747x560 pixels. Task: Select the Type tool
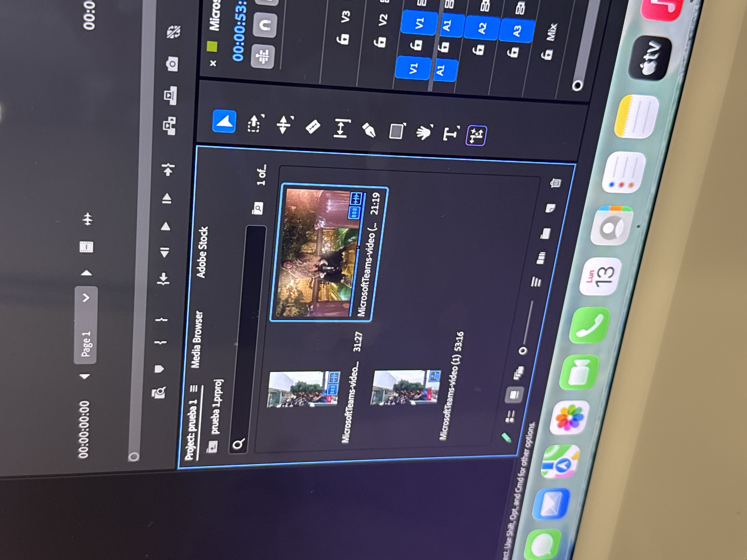point(450,133)
